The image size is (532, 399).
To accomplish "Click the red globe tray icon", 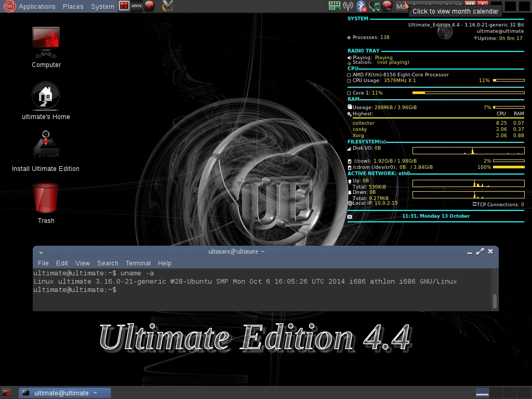I will [387, 6].
